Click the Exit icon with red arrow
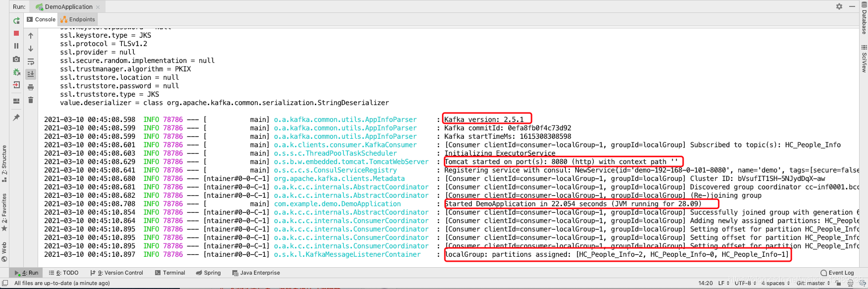This screenshot has width=868, height=289. (x=16, y=85)
